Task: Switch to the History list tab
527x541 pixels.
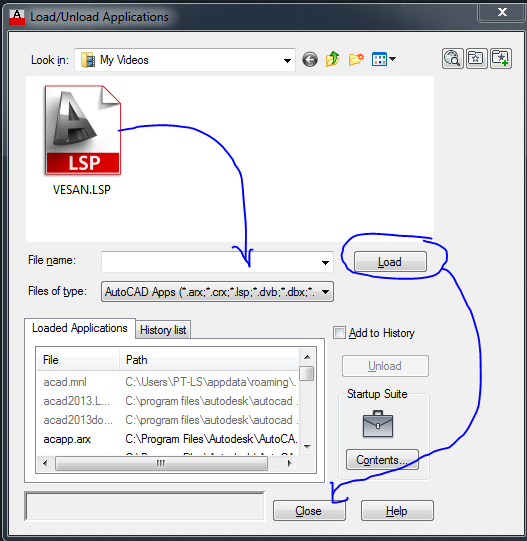Action: pyautogui.click(x=163, y=330)
